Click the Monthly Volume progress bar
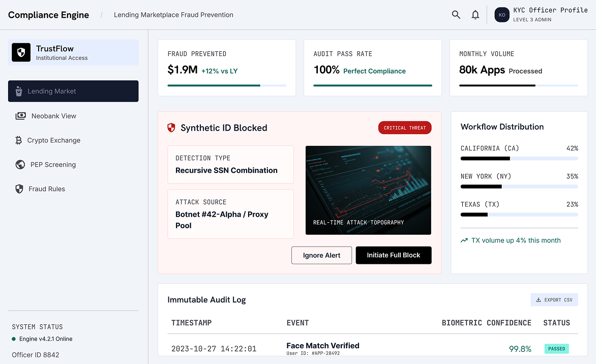596x364 pixels. [x=519, y=85]
